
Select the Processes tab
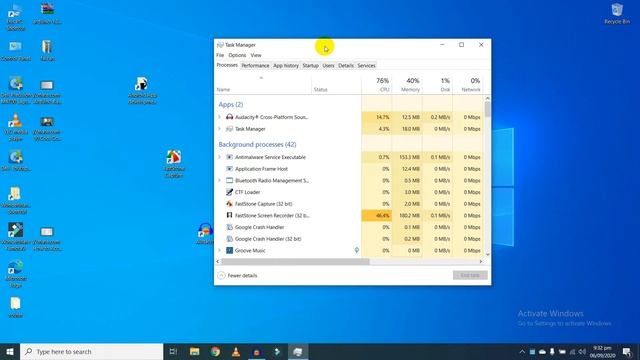(227, 65)
